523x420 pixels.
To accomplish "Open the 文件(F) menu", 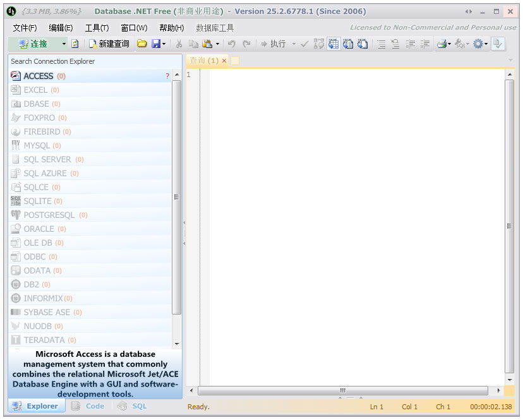I will [x=25, y=28].
